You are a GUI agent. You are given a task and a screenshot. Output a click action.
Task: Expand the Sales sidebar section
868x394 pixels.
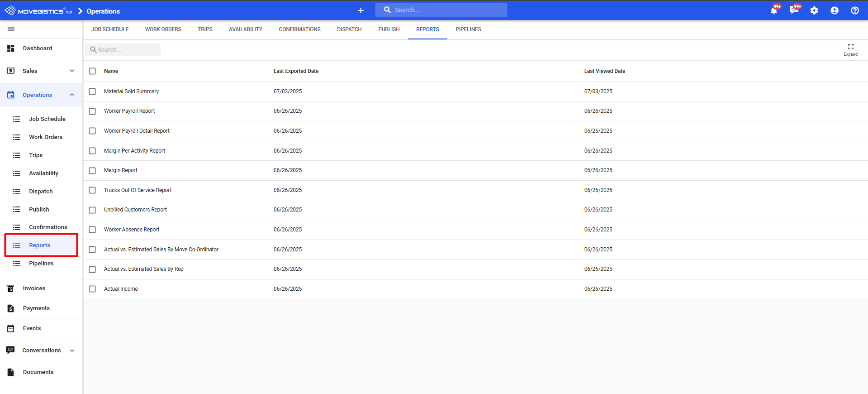[x=72, y=71]
